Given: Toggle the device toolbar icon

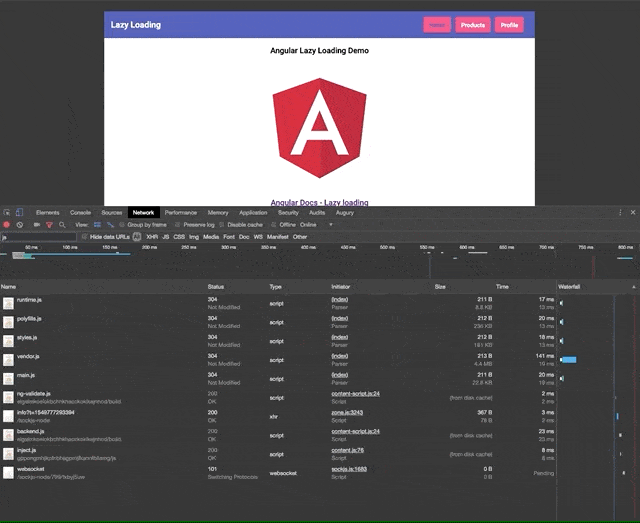Looking at the screenshot, I should 19,213.
